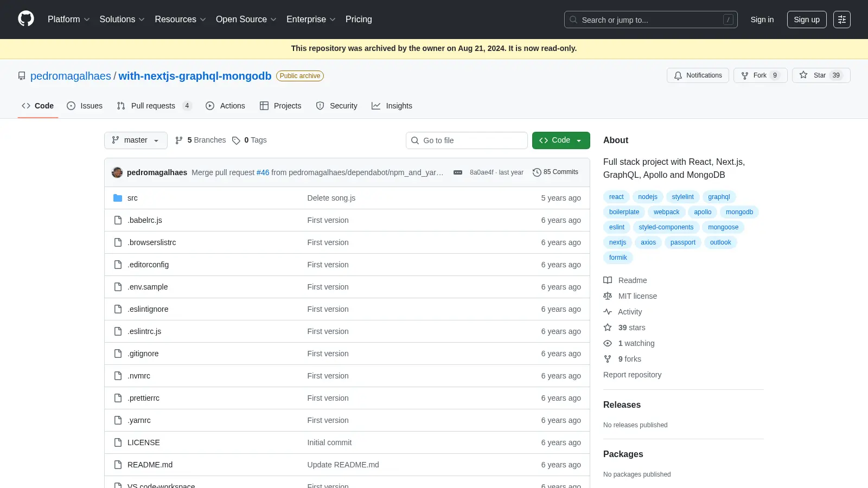
Task: Click the file icon for .nvmrc
Action: click(x=118, y=376)
